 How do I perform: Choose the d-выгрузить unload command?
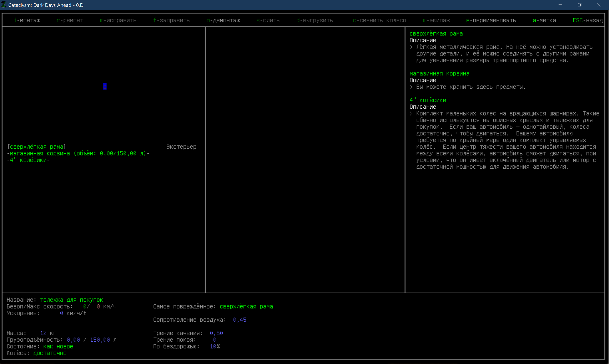[314, 20]
